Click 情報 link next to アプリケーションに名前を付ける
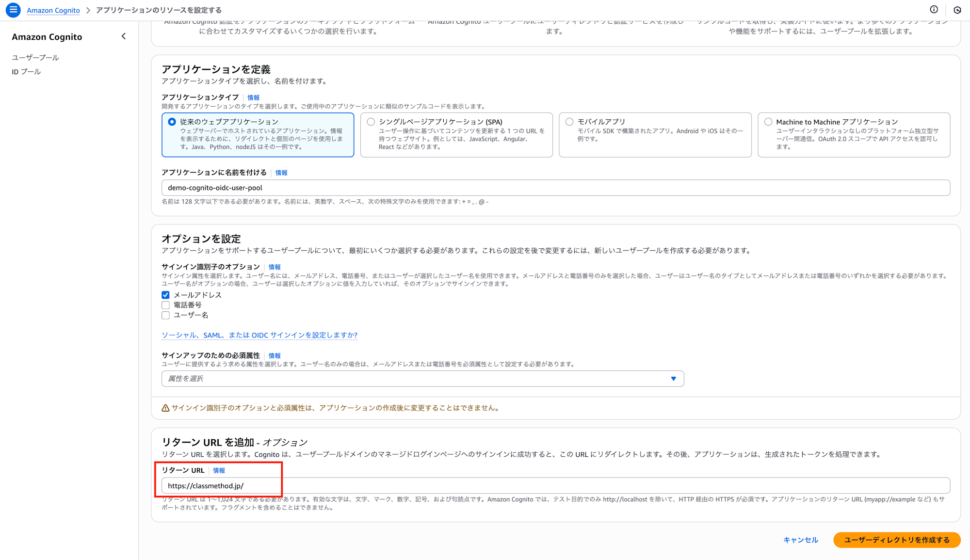970x560 pixels. [281, 173]
